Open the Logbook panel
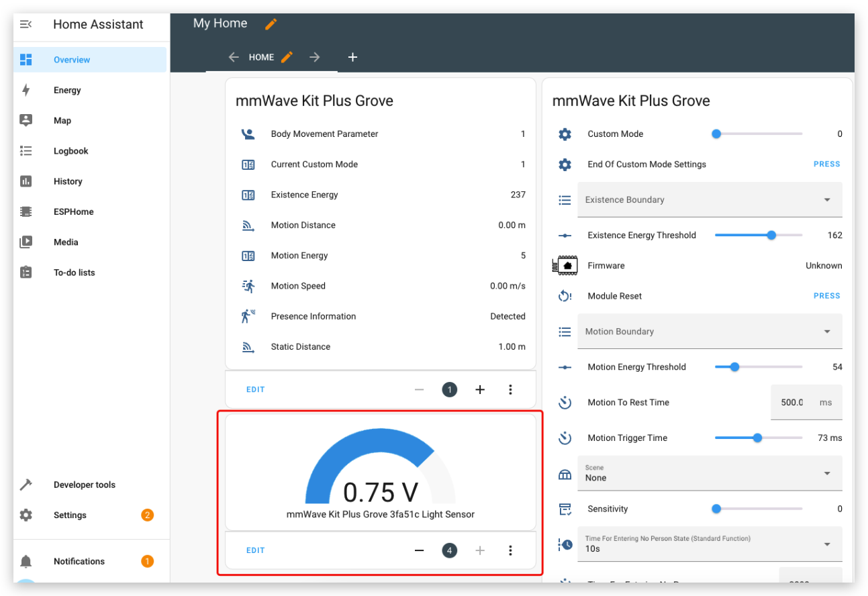The height and width of the screenshot is (596, 868). coord(90,151)
